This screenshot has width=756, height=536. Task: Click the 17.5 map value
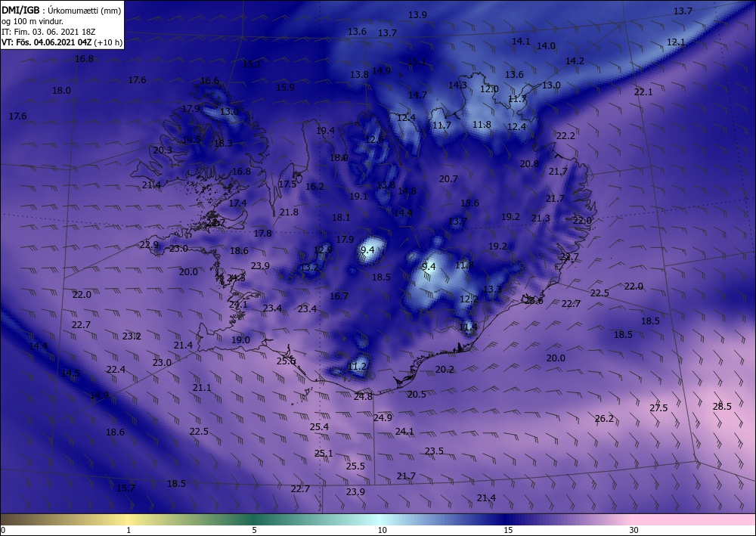(x=287, y=184)
